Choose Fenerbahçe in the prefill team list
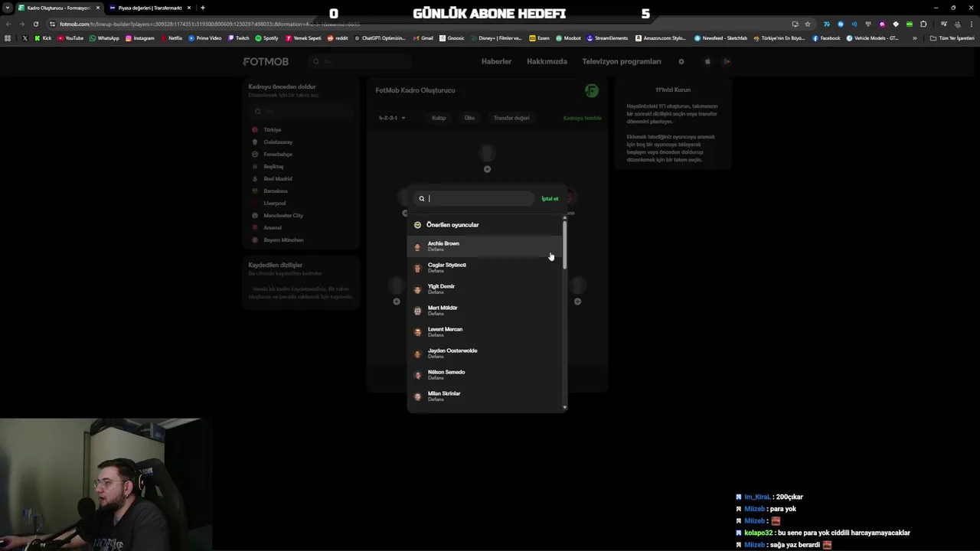Viewport: 980px width, 551px height. click(302, 154)
